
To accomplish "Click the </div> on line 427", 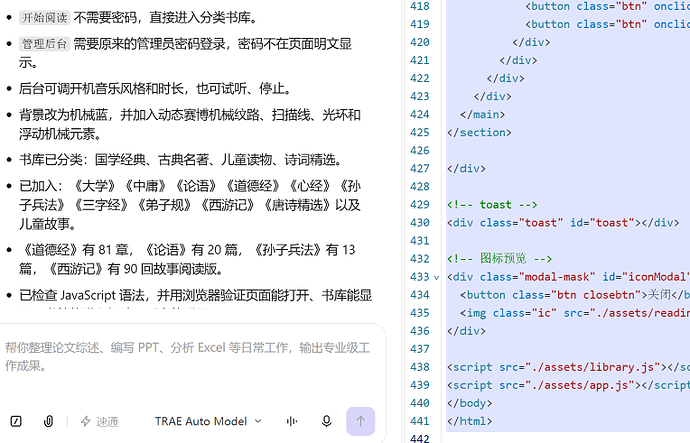I will 466,168.
